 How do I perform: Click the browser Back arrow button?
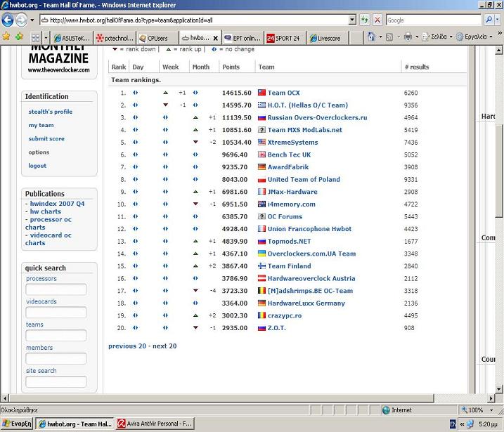(x=8, y=20)
